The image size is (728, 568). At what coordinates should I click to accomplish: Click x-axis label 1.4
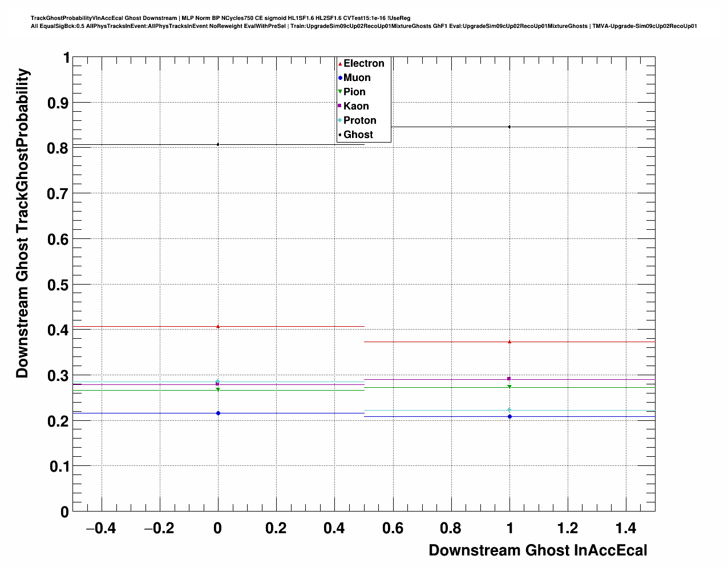pyautogui.click(x=626, y=529)
